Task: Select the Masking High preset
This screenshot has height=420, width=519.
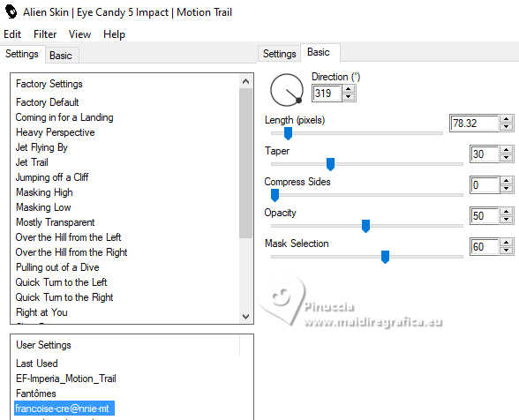Action: 44,192
